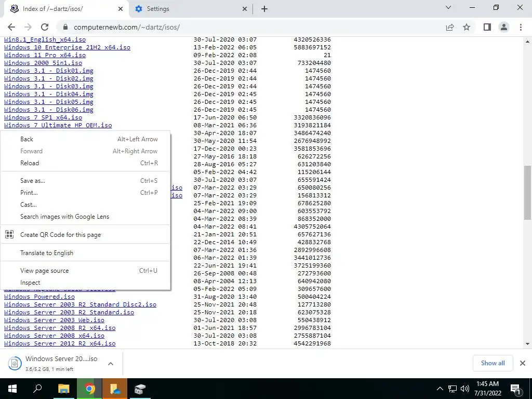Open a new tab with the plus button
The height and width of the screenshot is (399, 532).
(x=264, y=9)
